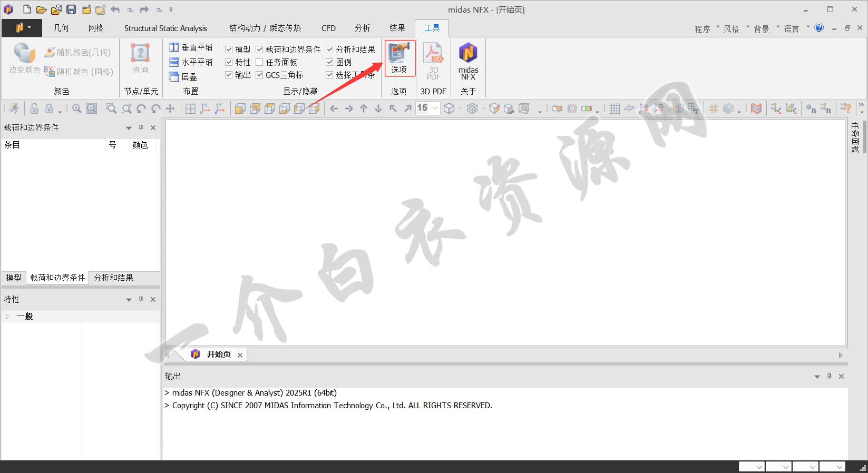Click the four-viewport layout icon

click(190, 109)
